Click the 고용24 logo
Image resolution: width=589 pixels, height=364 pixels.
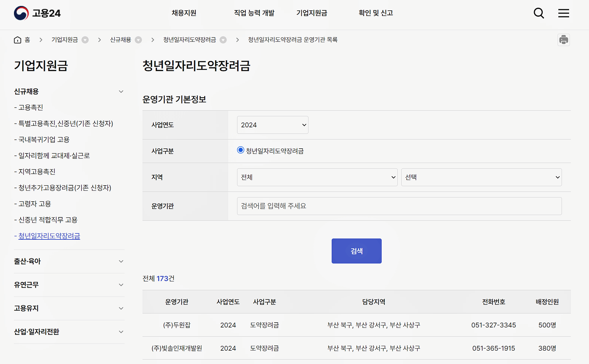tap(37, 13)
